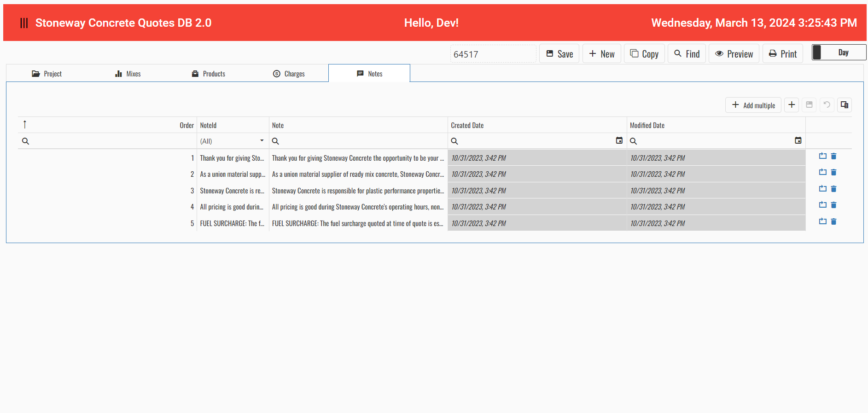Select NoteId cell 'Stoneway Concrete is re...'
The height and width of the screenshot is (413, 868).
(233, 191)
